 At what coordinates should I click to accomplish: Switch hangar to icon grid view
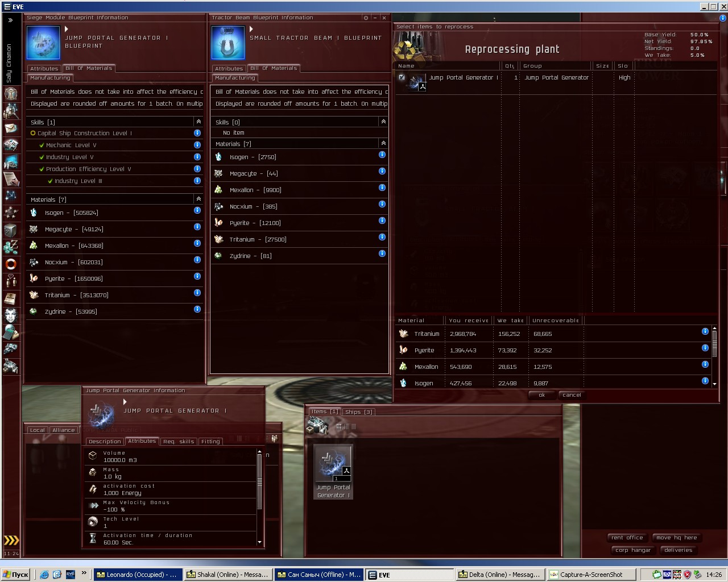point(339,426)
